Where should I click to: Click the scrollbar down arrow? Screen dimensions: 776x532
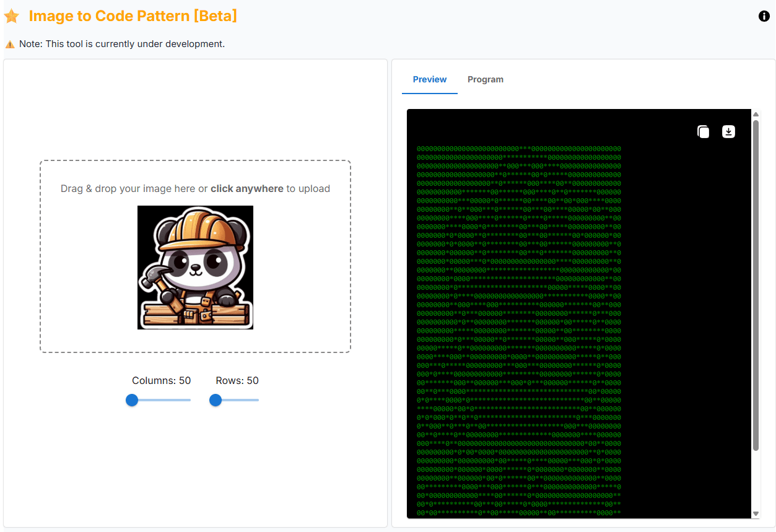(756, 515)
